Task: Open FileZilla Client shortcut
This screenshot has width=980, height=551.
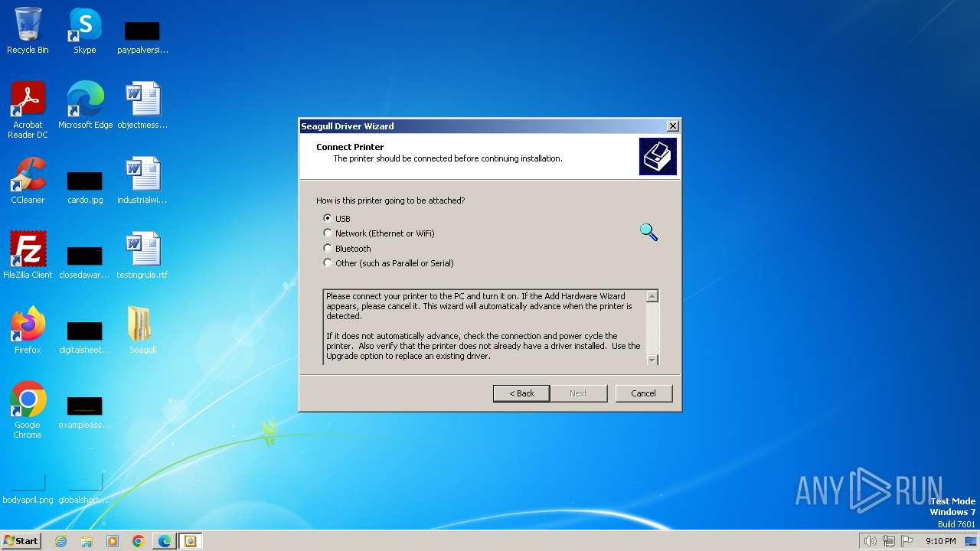Action: tap(28, 256)
